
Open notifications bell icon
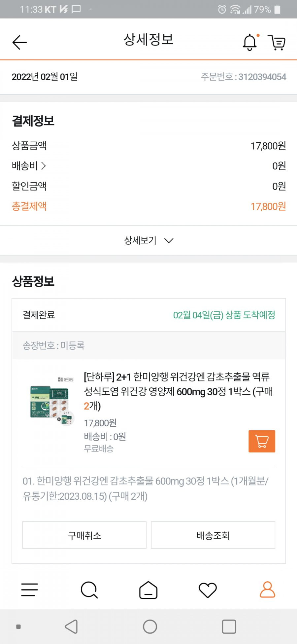(250, 42)
